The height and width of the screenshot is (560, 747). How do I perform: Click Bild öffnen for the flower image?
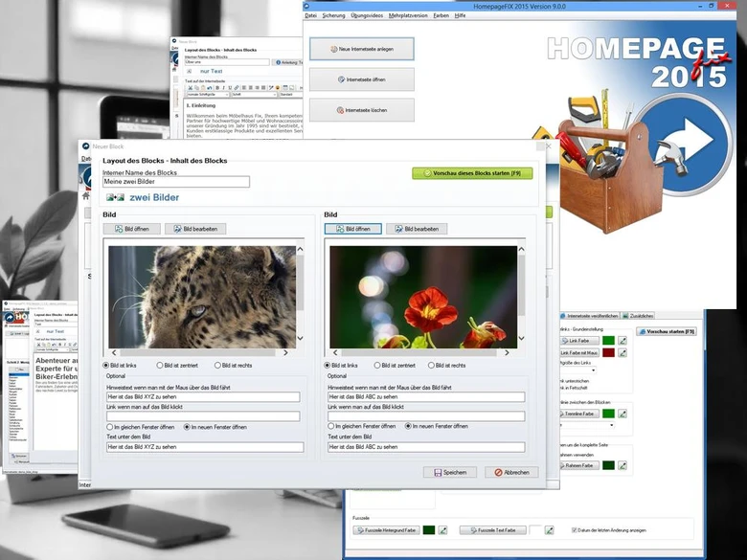353,229
